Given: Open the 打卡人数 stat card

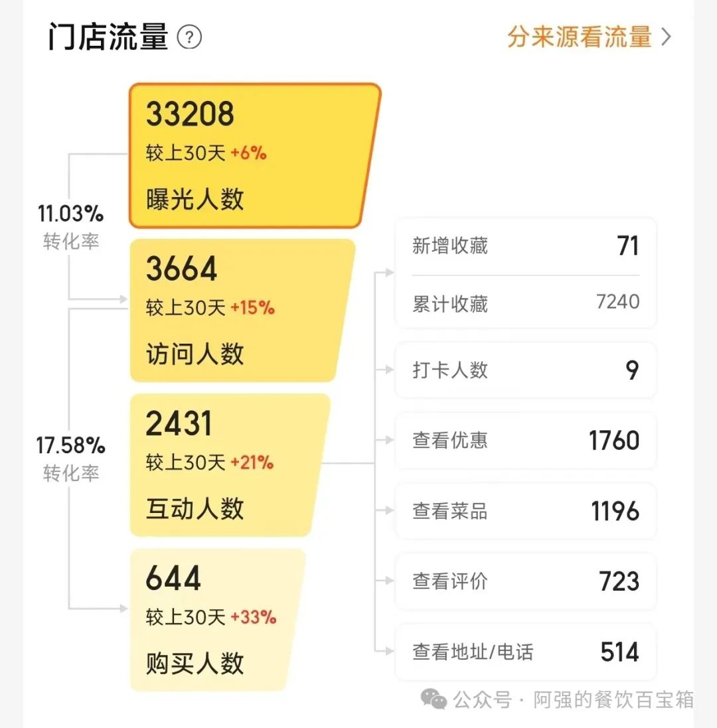Looking at the screenshot, I should pos(526,370).
